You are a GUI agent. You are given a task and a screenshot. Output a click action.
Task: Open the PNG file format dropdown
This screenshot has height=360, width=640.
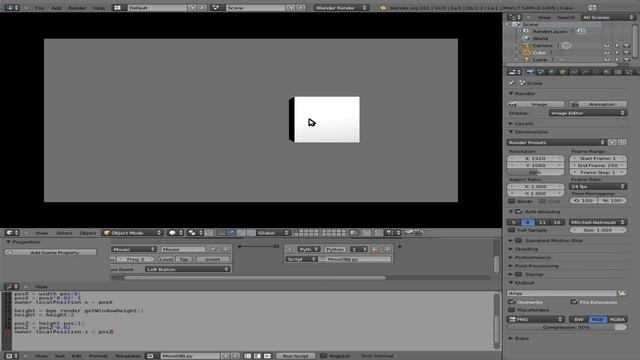[x=536, y=319]
